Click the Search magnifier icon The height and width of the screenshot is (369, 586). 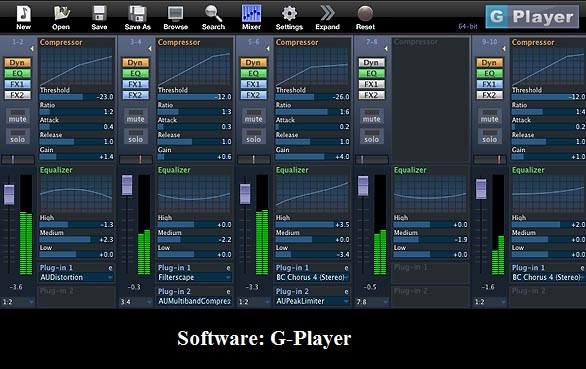tap(213, 14)
